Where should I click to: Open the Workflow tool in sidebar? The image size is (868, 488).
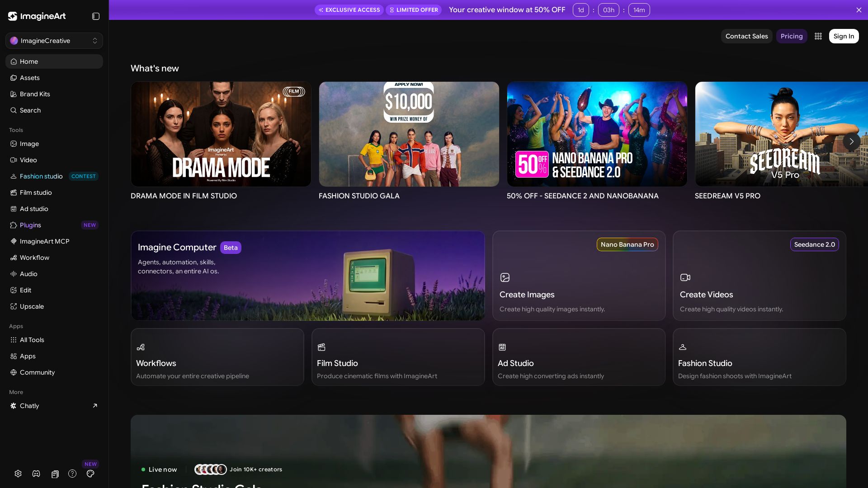tap(54, 258)
